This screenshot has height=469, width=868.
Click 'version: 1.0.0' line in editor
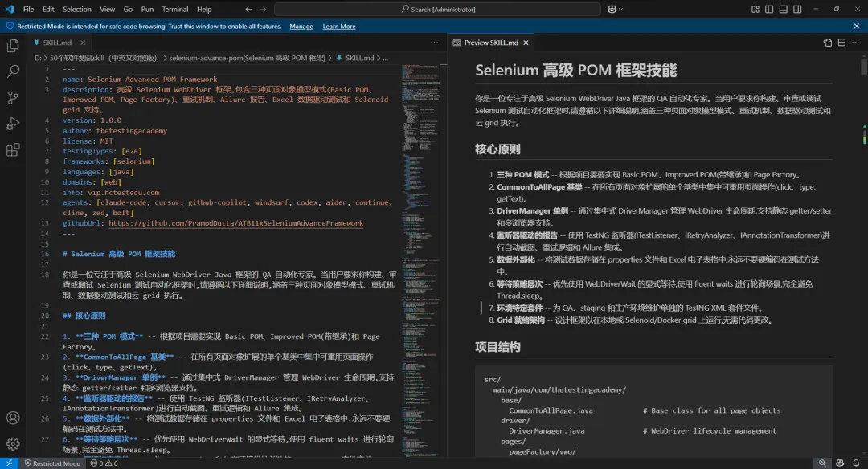(x=92, y=120)
